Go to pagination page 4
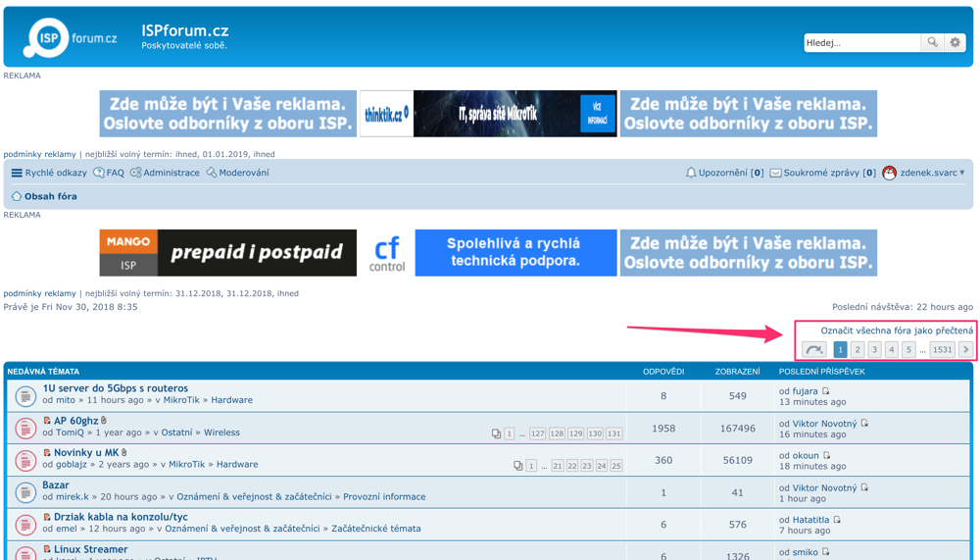 892,350
